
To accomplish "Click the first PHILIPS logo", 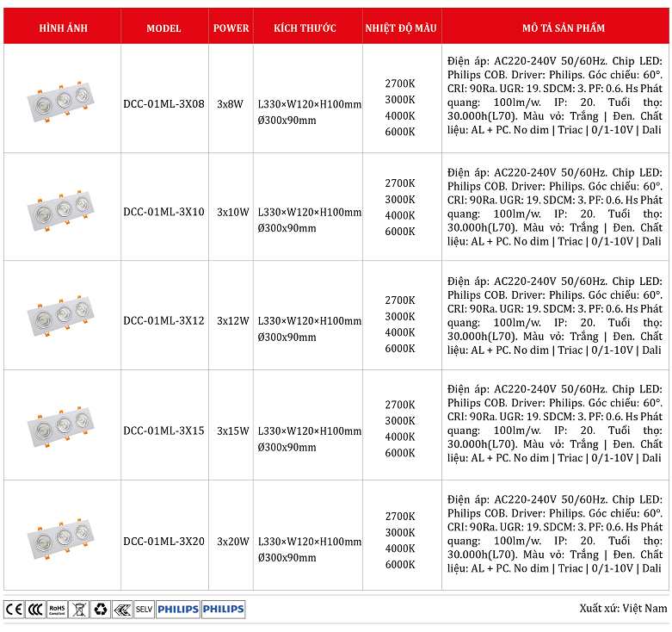I will coord(178,609).
